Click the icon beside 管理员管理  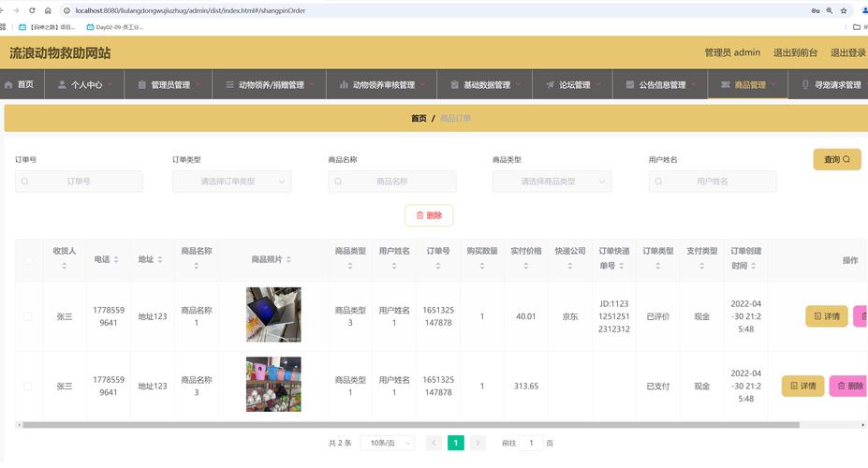(141, 84)
